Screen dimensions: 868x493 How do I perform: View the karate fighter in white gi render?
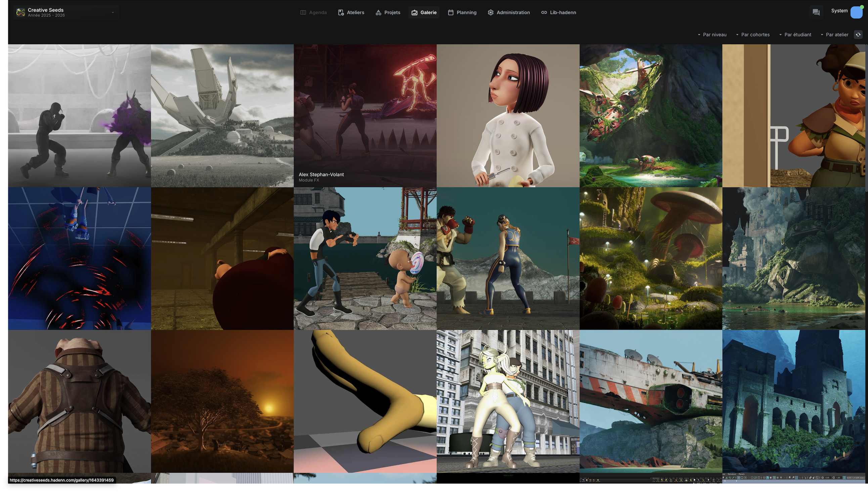coord(508,259)
